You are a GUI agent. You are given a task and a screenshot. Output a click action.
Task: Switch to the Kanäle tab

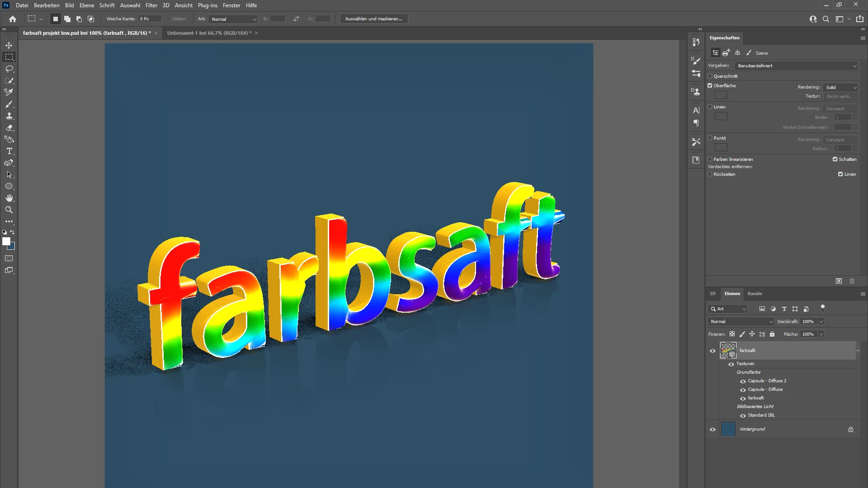point(755,294)
